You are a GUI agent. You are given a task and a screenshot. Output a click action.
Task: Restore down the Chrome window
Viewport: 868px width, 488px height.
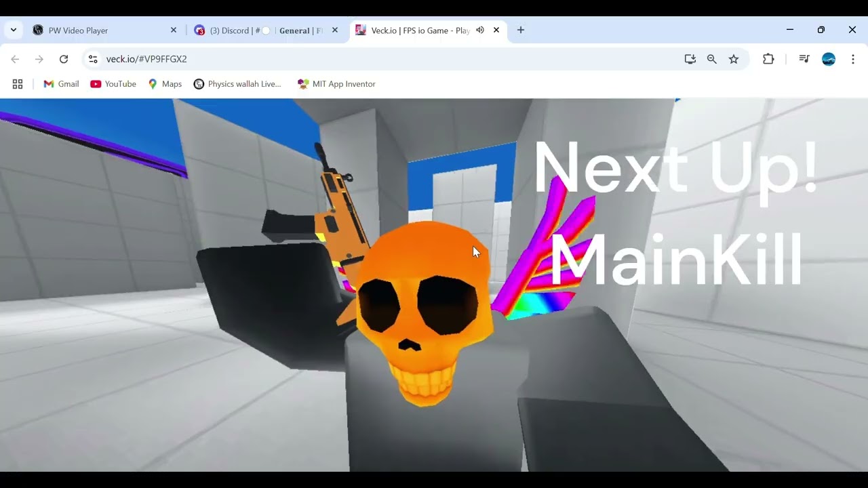[x=821, y=30]
